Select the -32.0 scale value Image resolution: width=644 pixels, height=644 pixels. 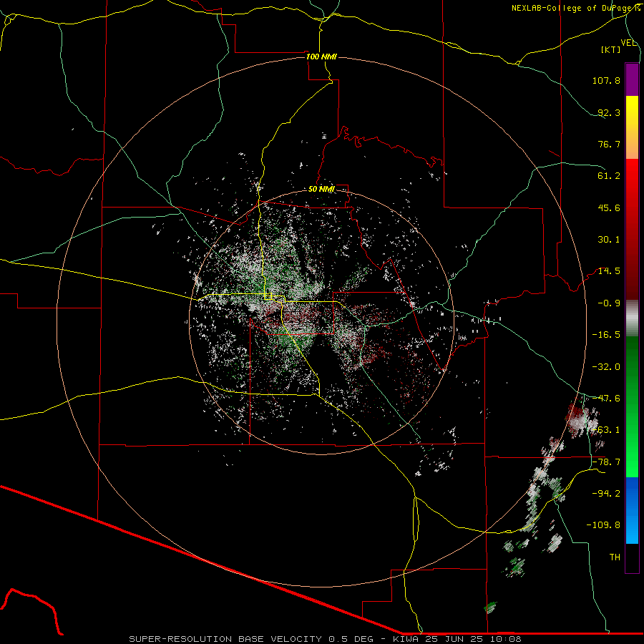pyautogui.click(x=606, y=366)
